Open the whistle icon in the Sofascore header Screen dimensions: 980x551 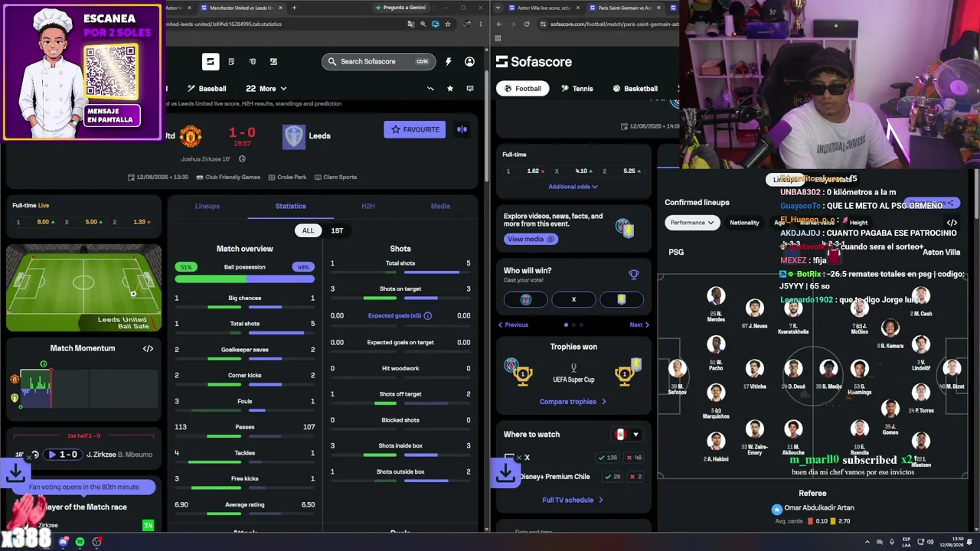tap(253, 62)
